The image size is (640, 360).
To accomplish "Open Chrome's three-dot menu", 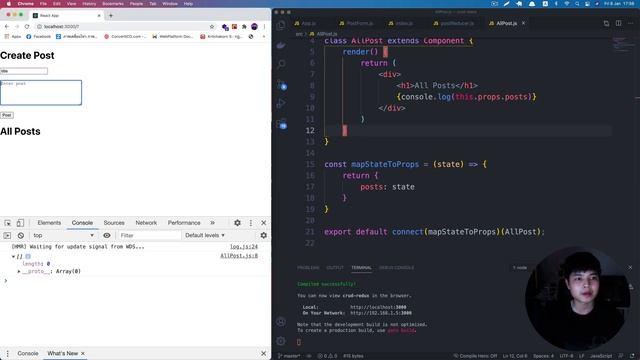I will pyautogui.click(x=264, y=27).
